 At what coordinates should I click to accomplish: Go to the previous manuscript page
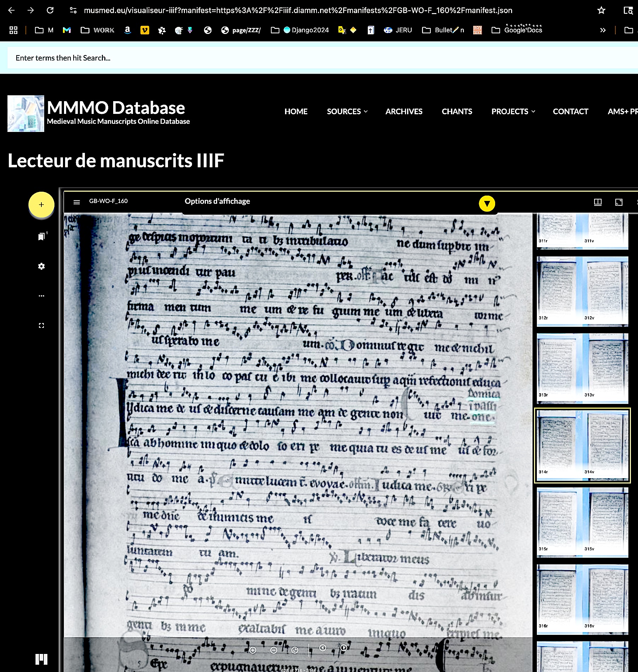point(323,648)
